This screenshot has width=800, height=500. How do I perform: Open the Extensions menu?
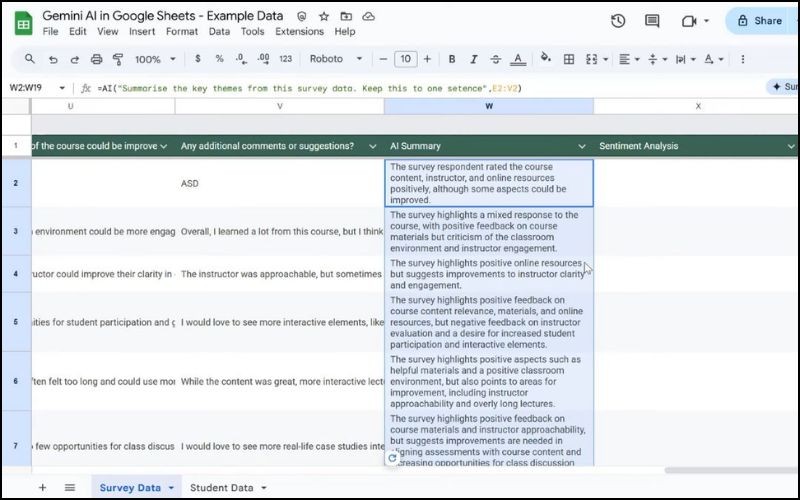pos(299,31)
